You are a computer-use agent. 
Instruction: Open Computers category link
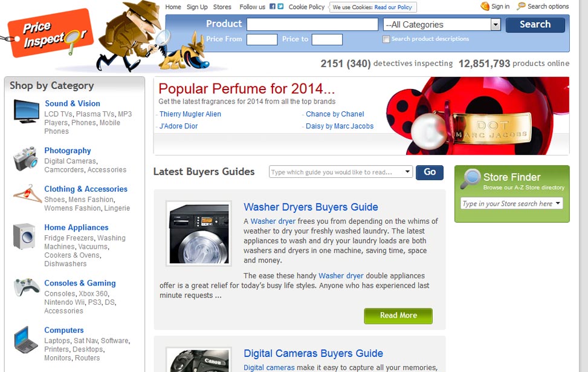click(x=63, y=330)
